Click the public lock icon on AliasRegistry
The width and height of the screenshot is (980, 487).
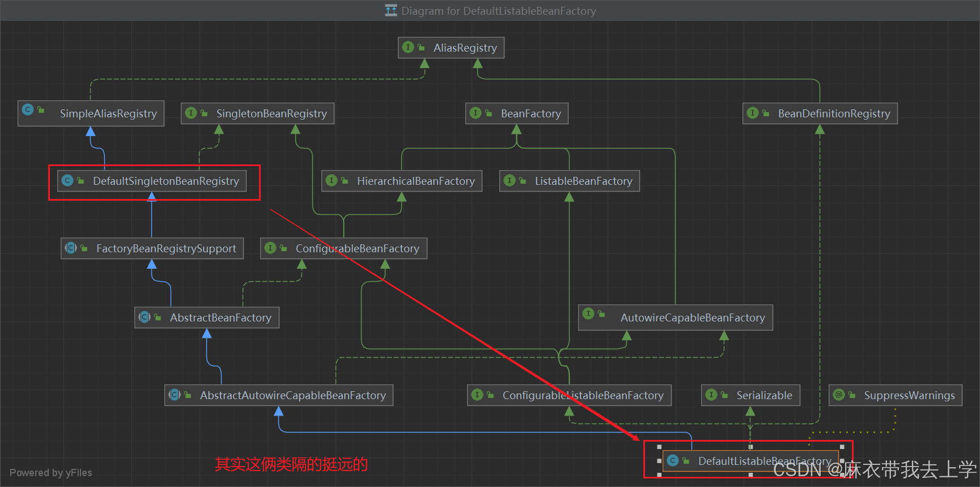coord(421,48)
